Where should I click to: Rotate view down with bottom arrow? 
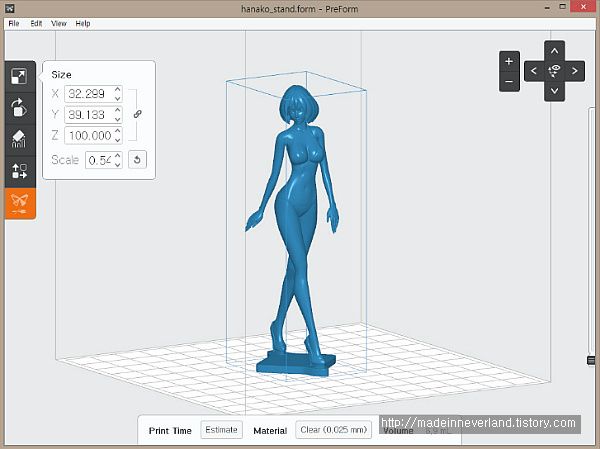point(554,91)
